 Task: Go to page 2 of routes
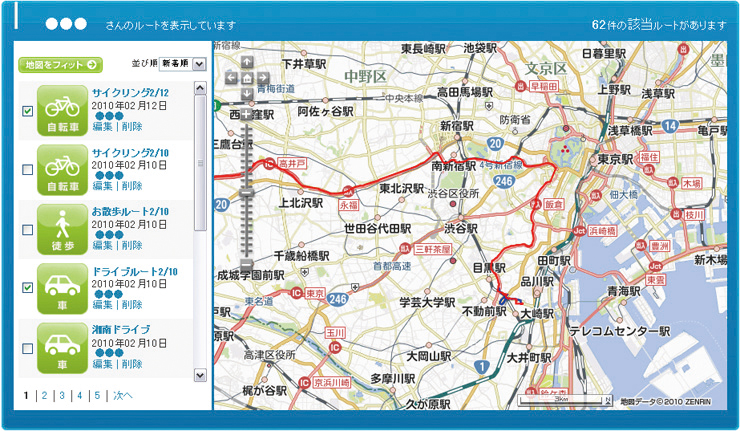coord(43,396)
